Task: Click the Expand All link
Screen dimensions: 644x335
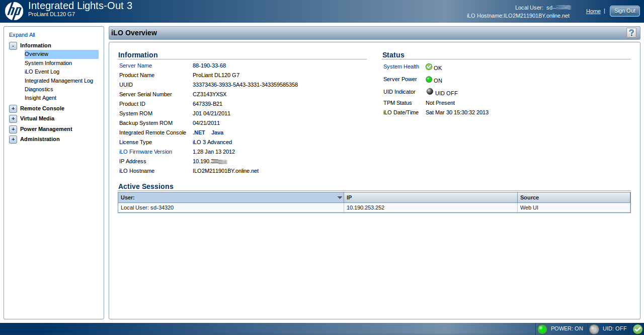Action: click(22, 35)
